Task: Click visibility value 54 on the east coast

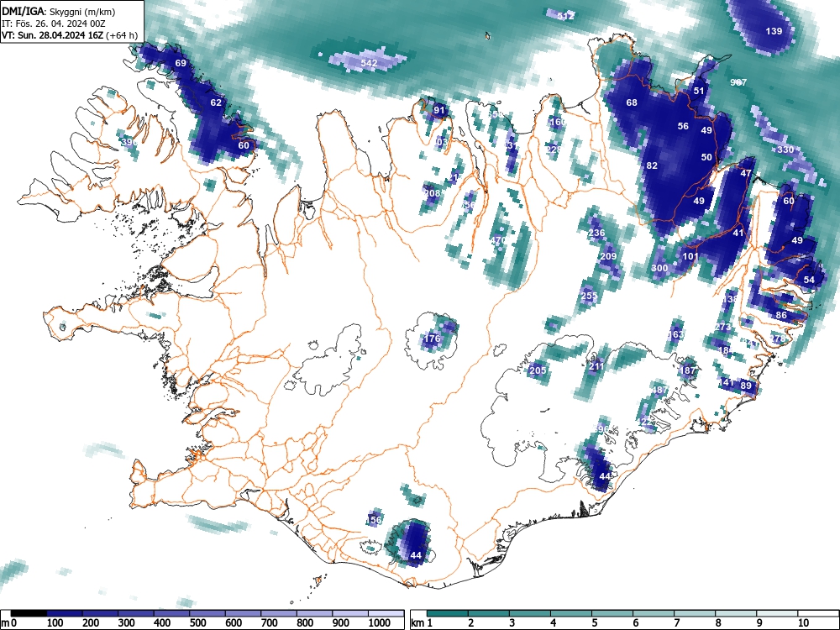Action: click(x=809, y=280)
